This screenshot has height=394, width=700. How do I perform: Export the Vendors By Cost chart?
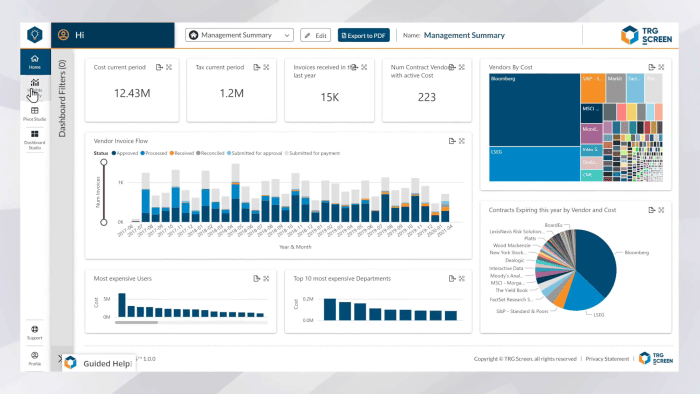click(651, 67)
